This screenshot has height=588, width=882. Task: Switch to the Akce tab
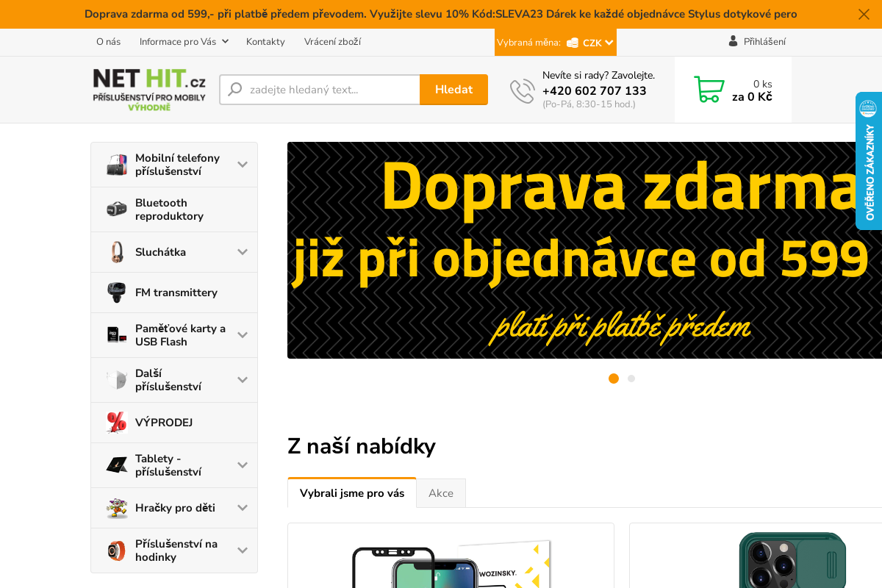click(x=440, y=493)
